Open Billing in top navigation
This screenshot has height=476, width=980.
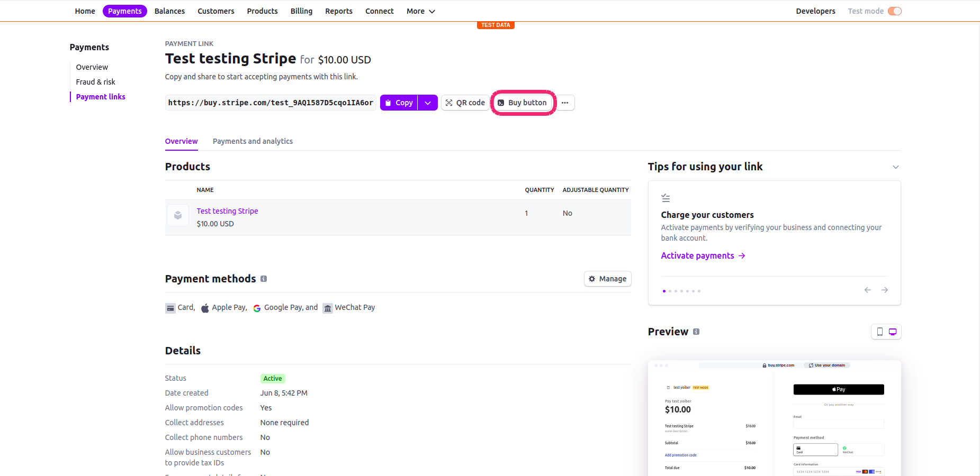(301, 11)
